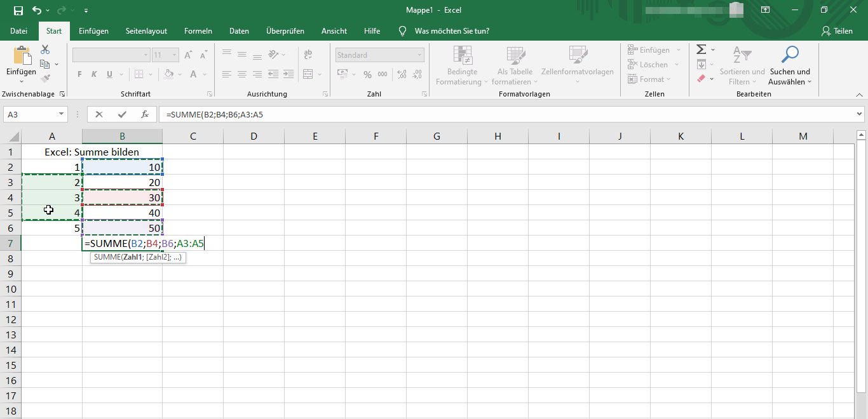Open the Bedingte Formatierung menu

pos(462,66)
